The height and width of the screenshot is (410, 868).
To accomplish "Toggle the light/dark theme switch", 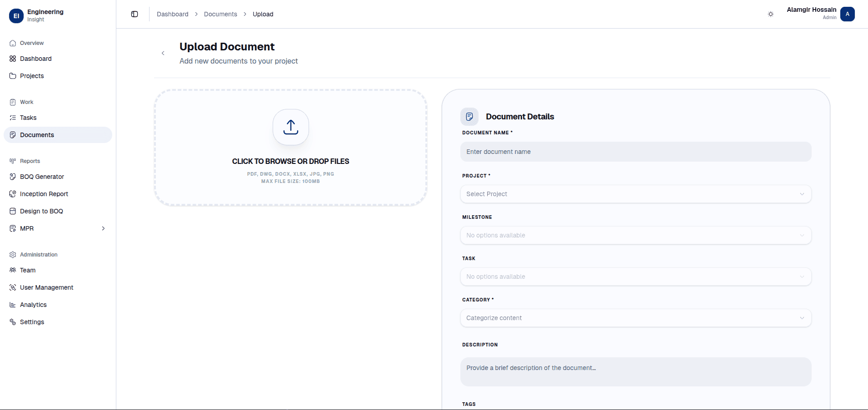I will pyautogui.click(x=771, y=14).
